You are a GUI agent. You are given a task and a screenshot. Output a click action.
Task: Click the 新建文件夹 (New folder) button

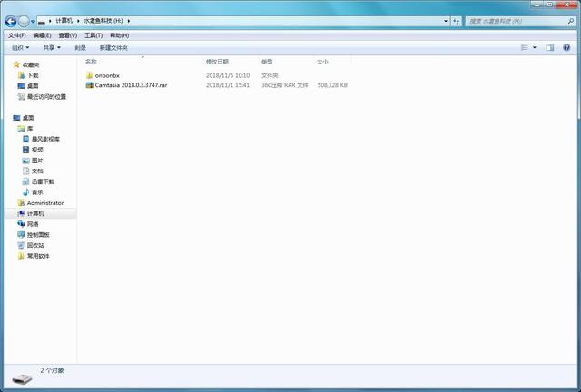pos(113,47)
